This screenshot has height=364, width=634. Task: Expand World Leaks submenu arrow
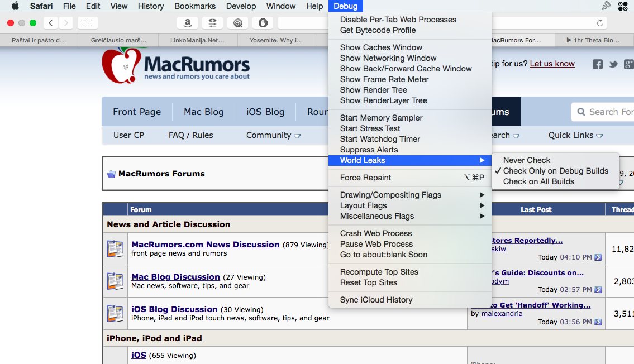pyautogui.click(x=482, y=160)
